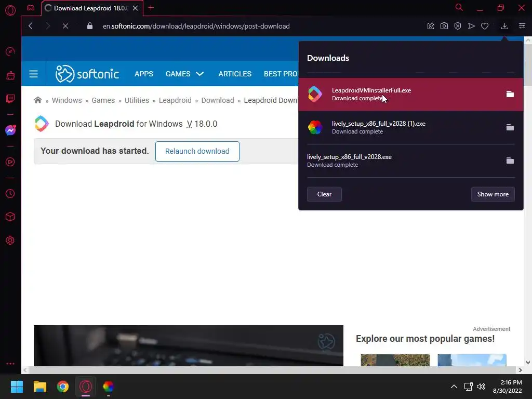Open the ARTICLES menu item

pyautogui.click(x=235, y=74)
